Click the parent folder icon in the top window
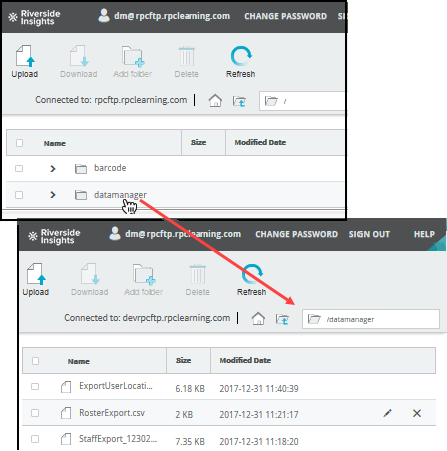Screen dimensions: 447x451 tap(239, 101)
